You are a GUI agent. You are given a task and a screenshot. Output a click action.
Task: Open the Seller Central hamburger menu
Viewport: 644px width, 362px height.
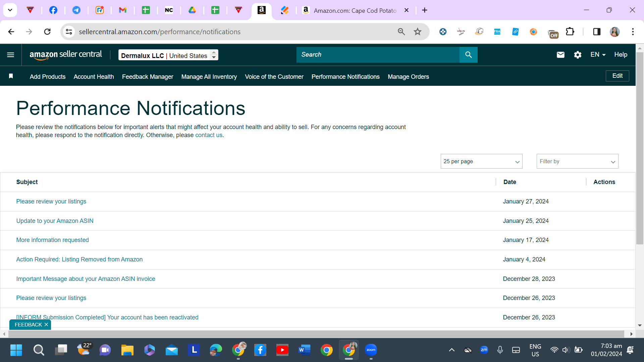tap(11, 55)
